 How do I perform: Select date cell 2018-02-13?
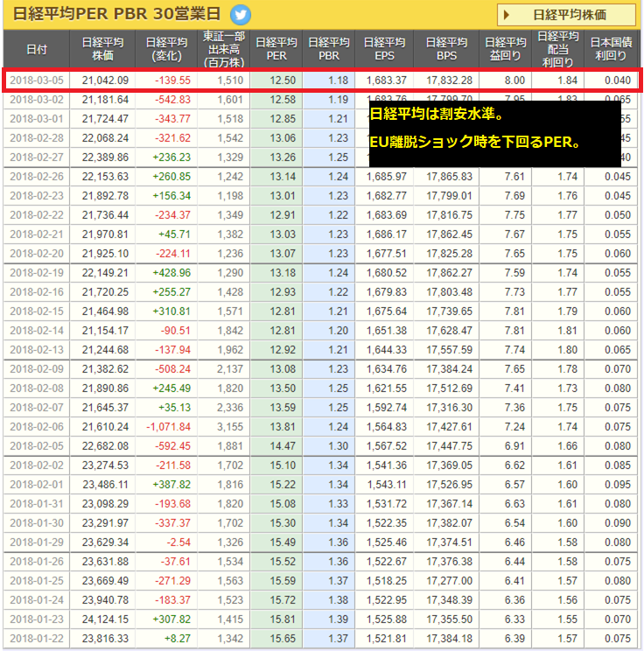(x=37, y=350)
